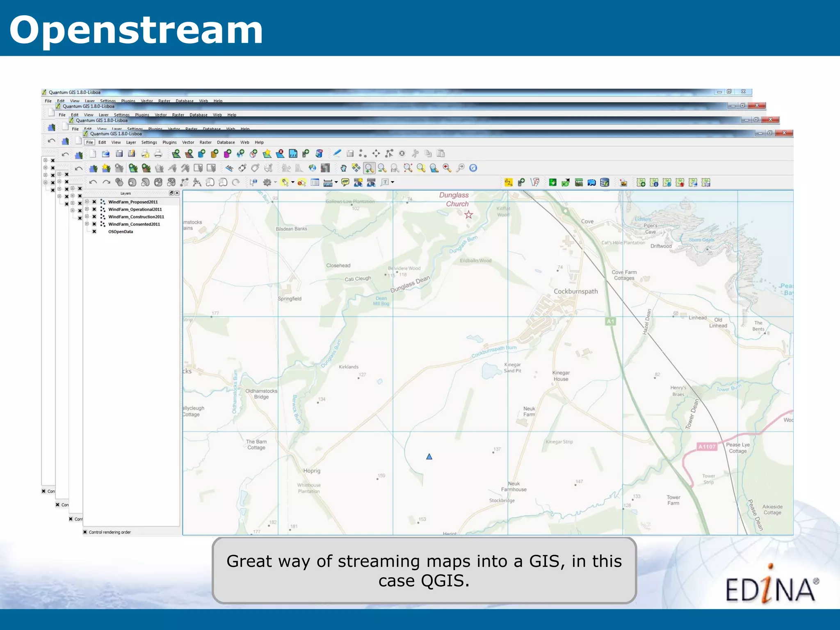Open the Measure tool dropdown arrow
This screenshot has height=630, width=840.
pyautogui.click(x=336, y=183)
